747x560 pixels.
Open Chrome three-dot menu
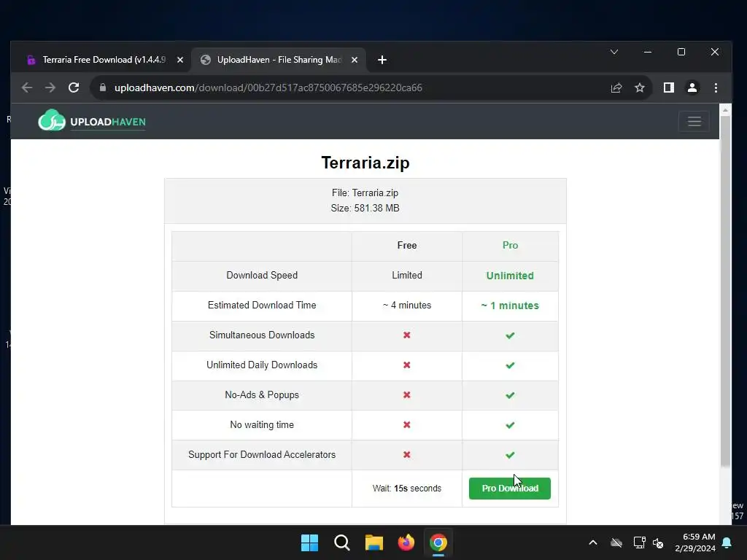pos(716,87)
